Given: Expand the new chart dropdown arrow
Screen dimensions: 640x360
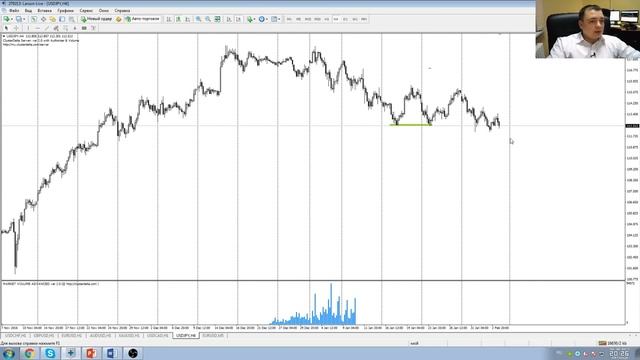Looking at the screenshot, I should pos(12,19).
